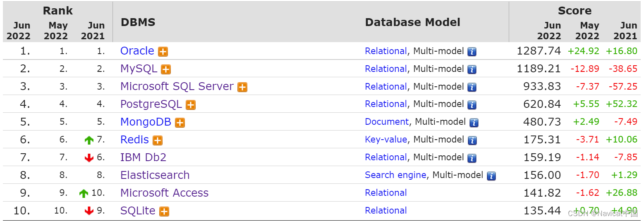The height and width of the screenshot is (221, 644).
Task: Expand the plus icon beside Redis
Action: 158,140
